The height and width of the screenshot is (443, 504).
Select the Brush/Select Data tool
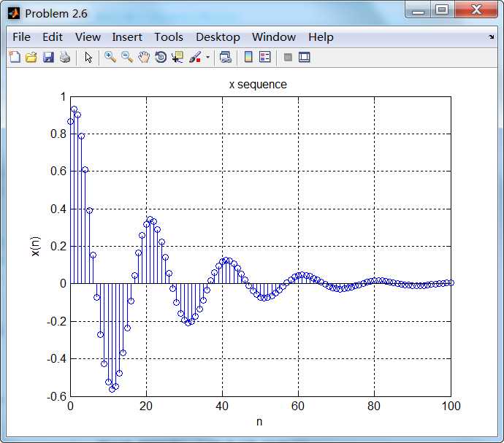click(195, 57)
